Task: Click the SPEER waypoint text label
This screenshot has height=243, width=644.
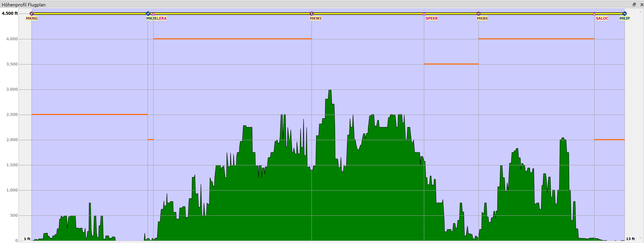Action: [x=431, y=18]
